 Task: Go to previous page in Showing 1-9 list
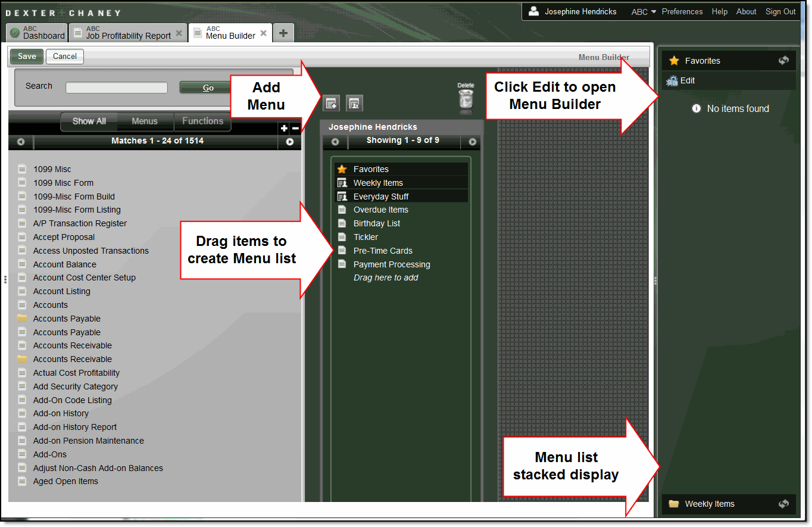pos(335,142)
